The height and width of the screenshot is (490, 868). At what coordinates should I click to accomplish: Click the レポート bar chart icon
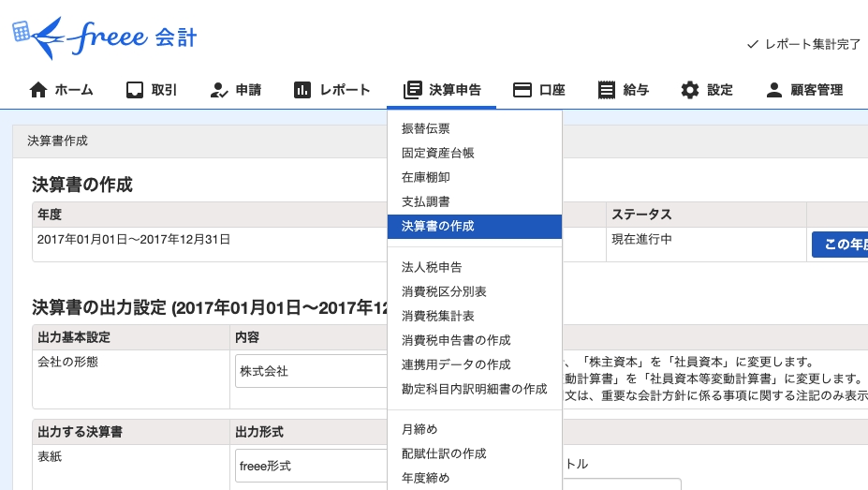pyautogui.click(x=302, y=90)
